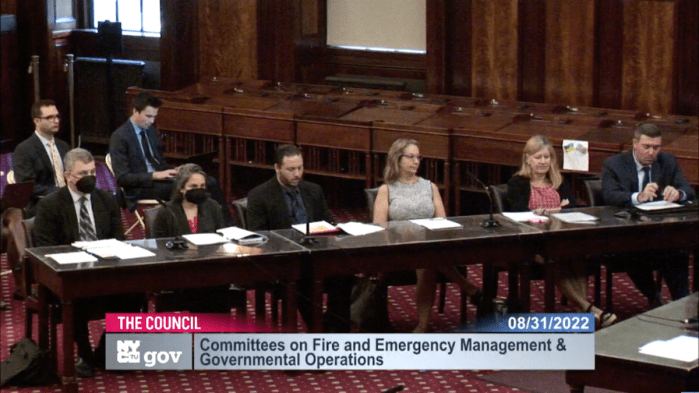Click the woman wearing glasses and gray dress
The height and width of the screenshot is (393, 699).
tap(409, 183)
